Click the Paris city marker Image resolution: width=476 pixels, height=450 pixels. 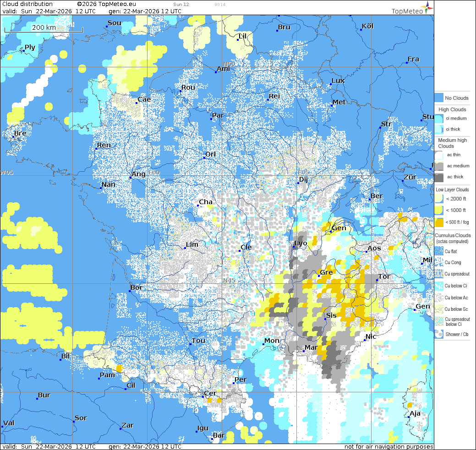click(211, 119)
